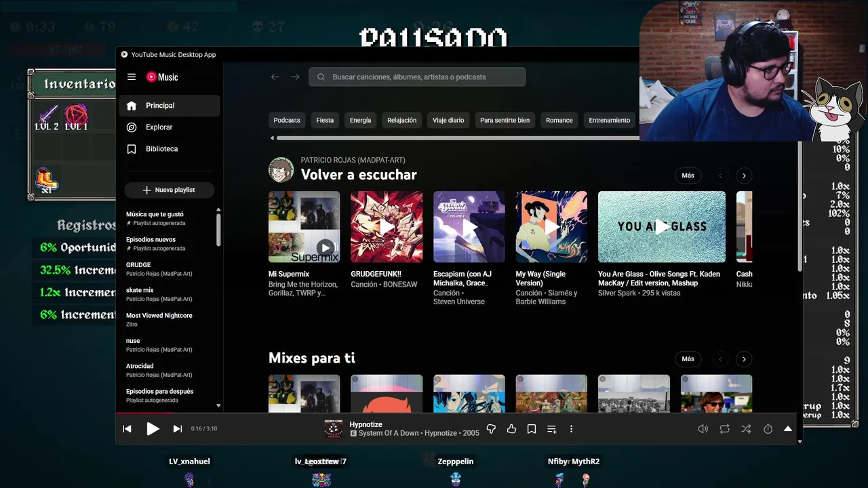
Task: Go back with the left arrow
Action: pyautogui.click(x=275, y=77)
